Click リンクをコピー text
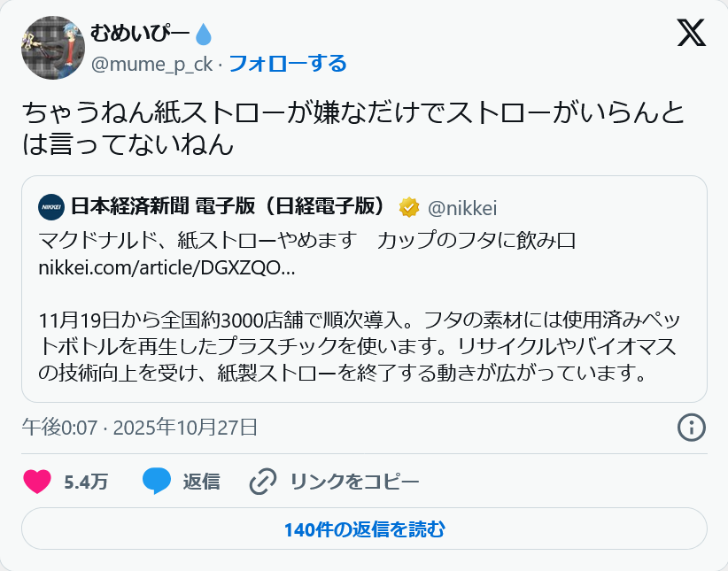Screen dimensions: 728x571 tap(354, 482)
